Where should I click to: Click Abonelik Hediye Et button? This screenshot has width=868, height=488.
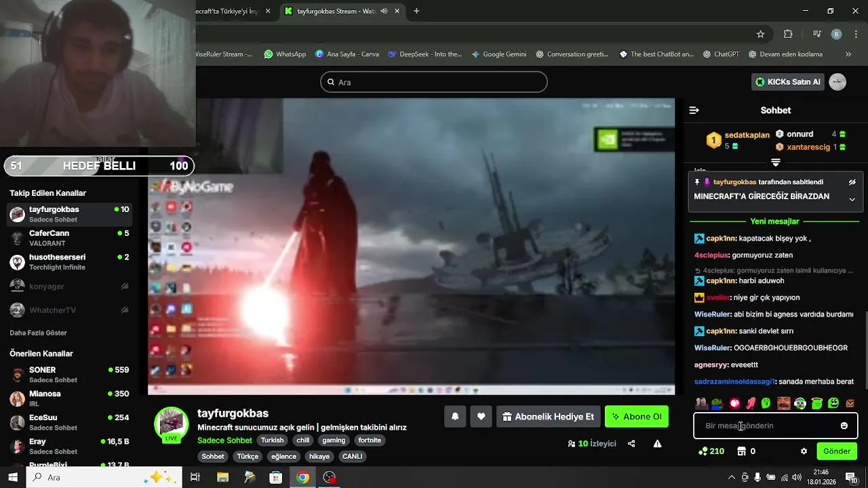(548, 416)
